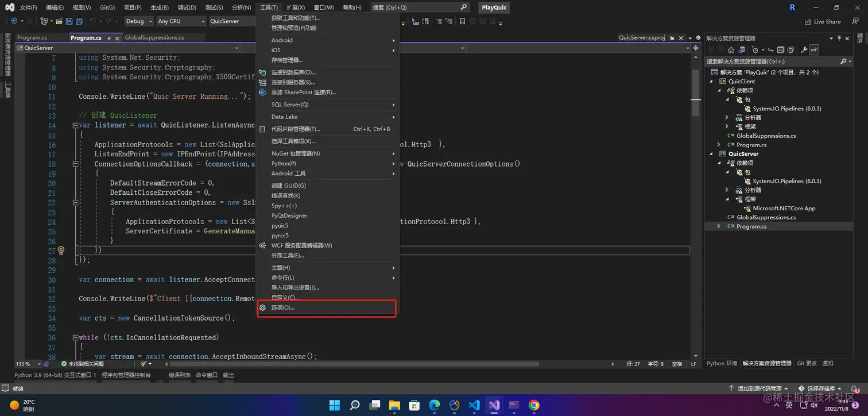Open 外部工具(E)... menu entry
The image size is (868, 416).
click(327, 255)
